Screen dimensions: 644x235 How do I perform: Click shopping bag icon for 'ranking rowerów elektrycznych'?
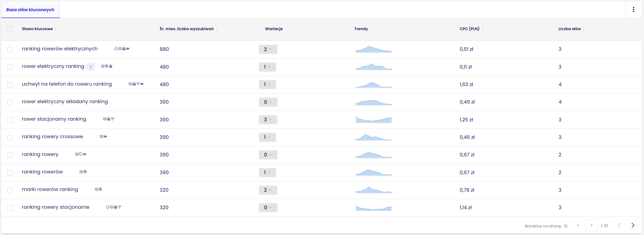tap(124, 49)
